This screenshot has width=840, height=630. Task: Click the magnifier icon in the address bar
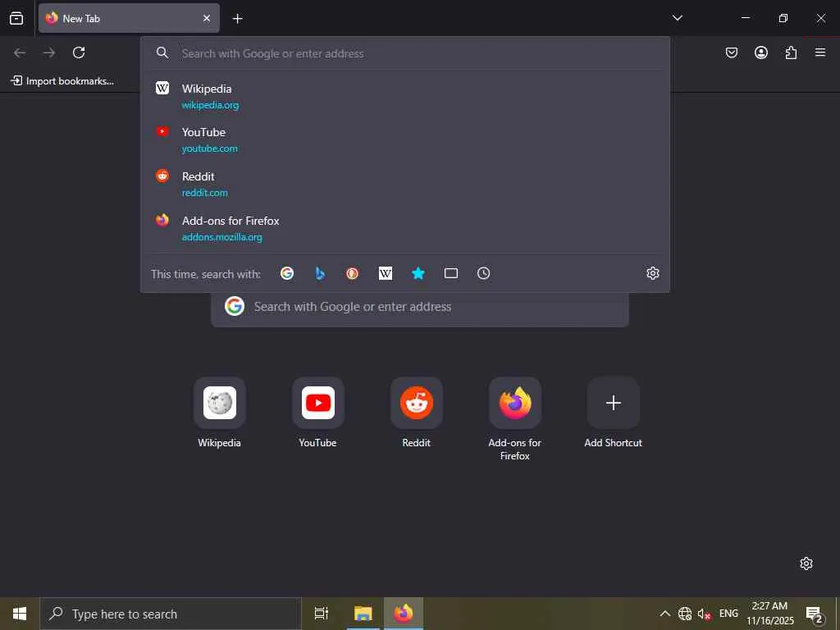click(162, 53)
